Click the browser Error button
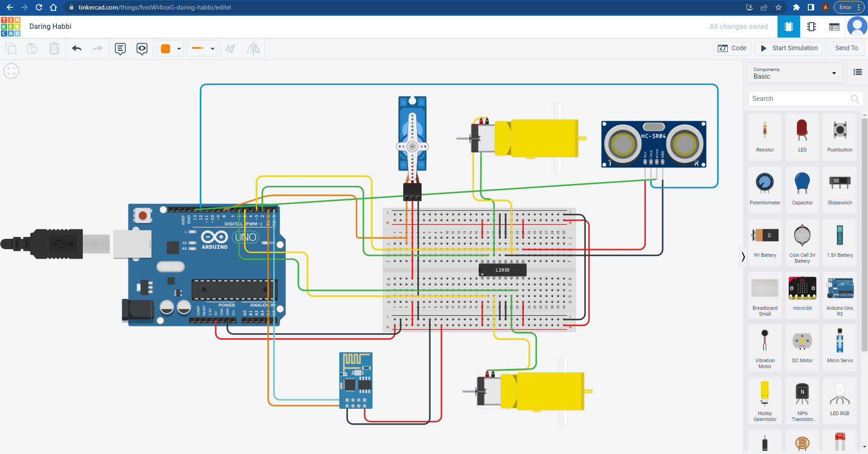 click(849, 7)
